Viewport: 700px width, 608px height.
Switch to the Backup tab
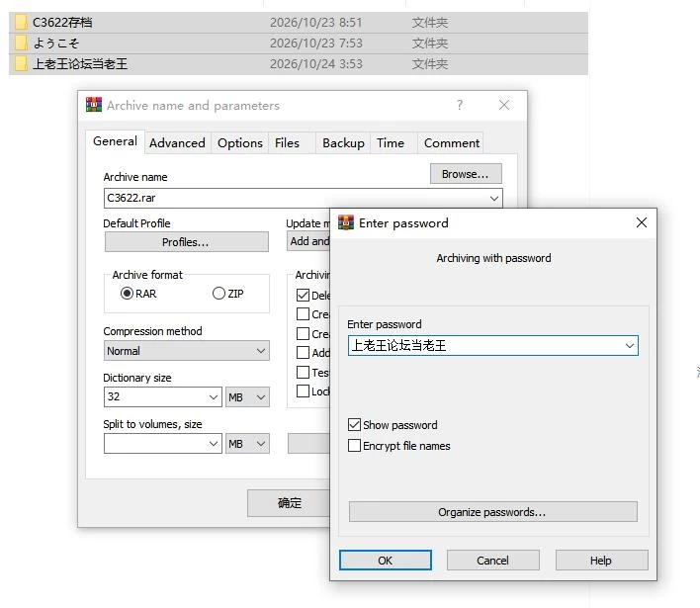pyautogui.click(x=343, y=142)
